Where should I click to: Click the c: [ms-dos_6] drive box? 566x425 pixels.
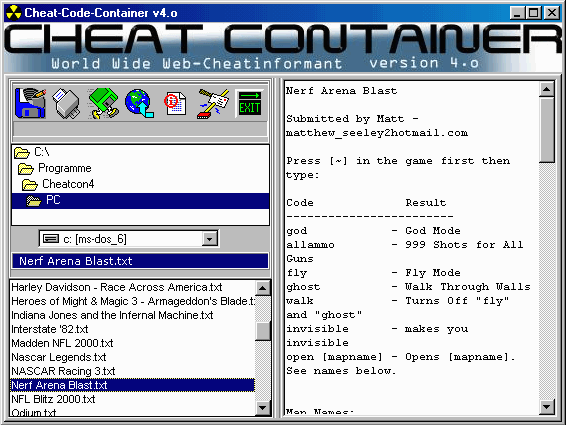pos(129,239)
